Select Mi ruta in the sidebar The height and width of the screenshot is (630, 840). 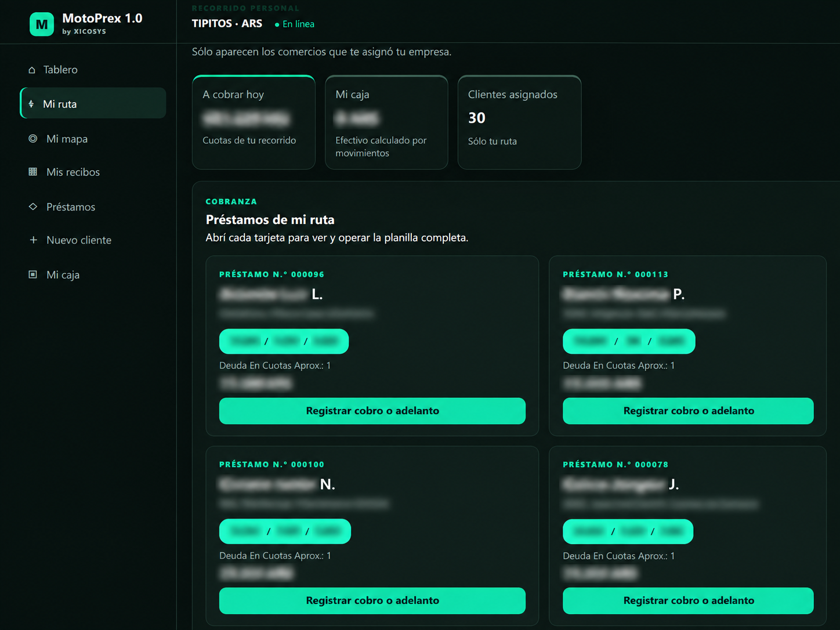pyautogui.click(x=93, y=103)
